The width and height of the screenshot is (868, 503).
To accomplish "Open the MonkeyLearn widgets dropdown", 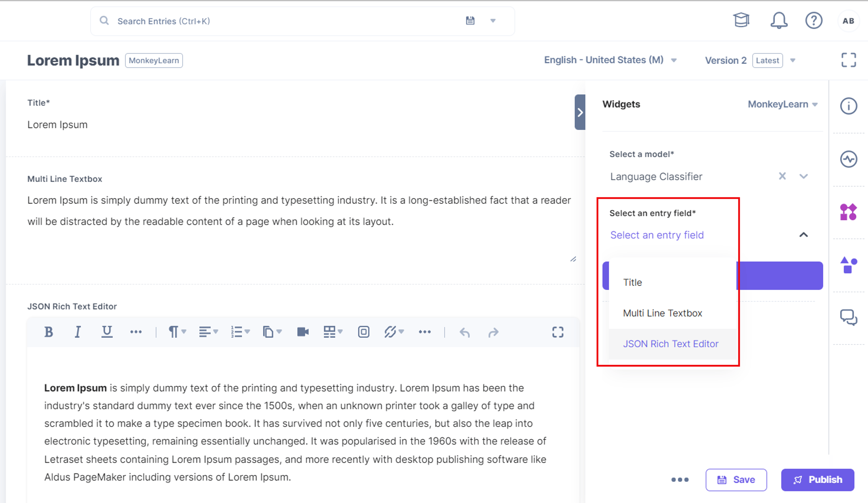I will point(783,104).
